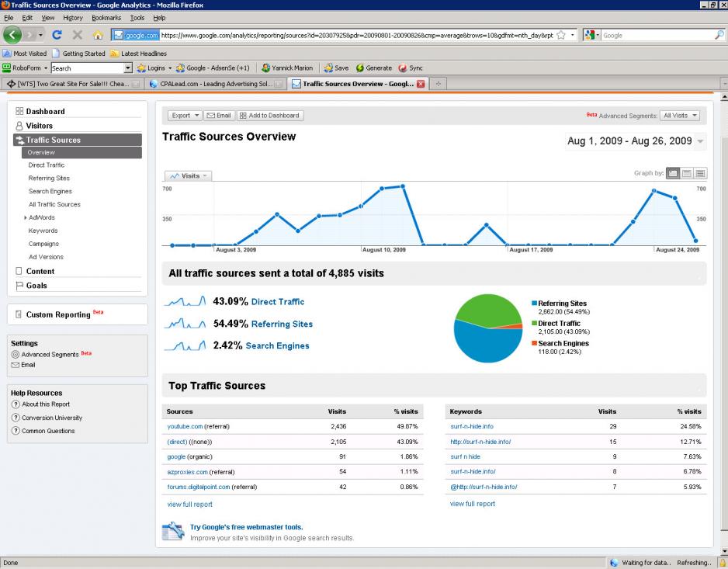Open the youtube.com source link
This screenshot has width=728, height=569.
click(185, 426)
